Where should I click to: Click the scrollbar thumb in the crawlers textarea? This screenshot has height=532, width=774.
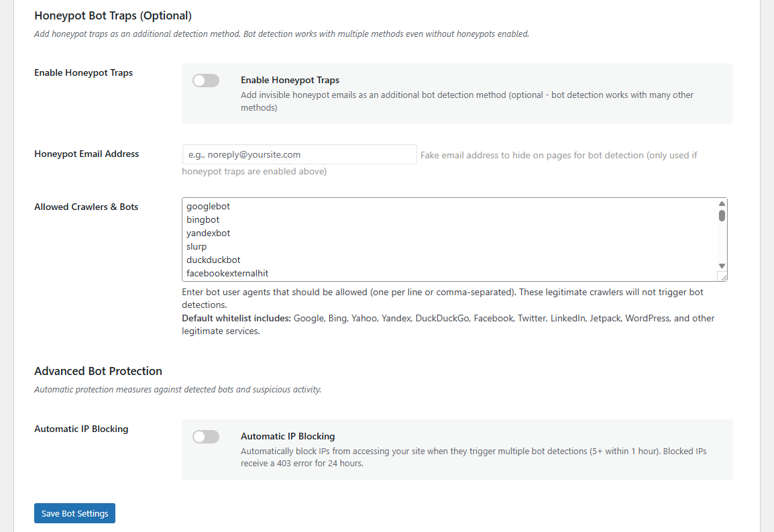pos(722,215)
